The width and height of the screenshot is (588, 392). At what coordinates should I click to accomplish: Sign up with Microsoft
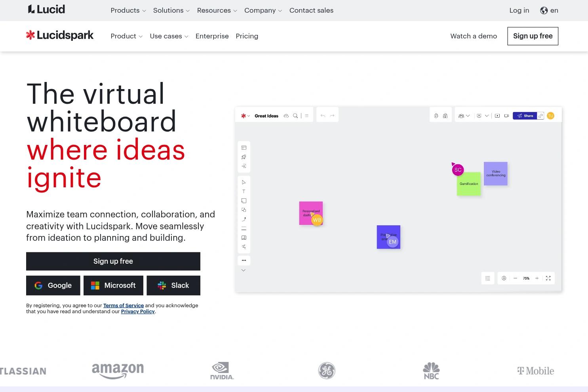coord(113,285)
